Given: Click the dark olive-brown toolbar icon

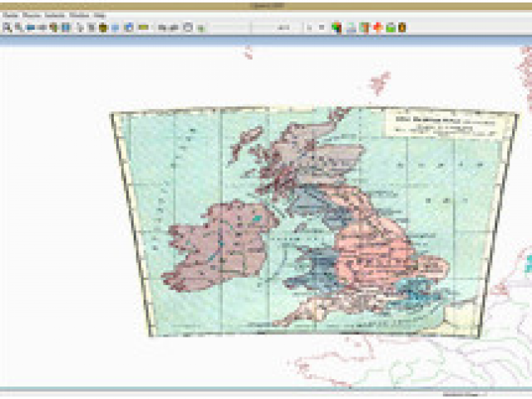Looking at the screenshot, I should (103, 27).
